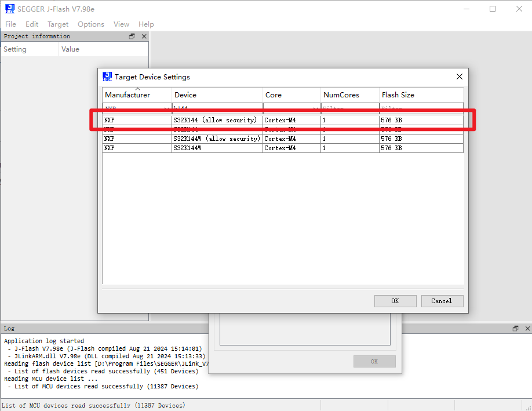Open the View menu
Viewport: 532px width, 411px height.
click(121, 24)
